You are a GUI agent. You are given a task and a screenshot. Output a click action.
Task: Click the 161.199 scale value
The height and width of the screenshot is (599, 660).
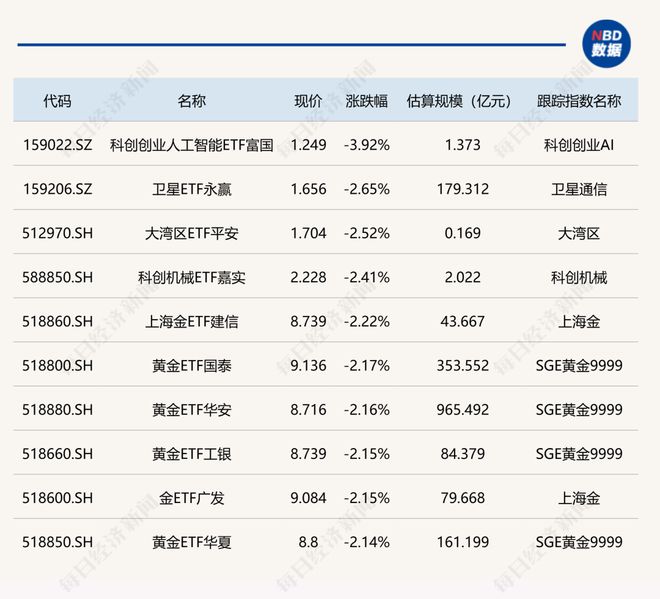[x=463, y=542]
